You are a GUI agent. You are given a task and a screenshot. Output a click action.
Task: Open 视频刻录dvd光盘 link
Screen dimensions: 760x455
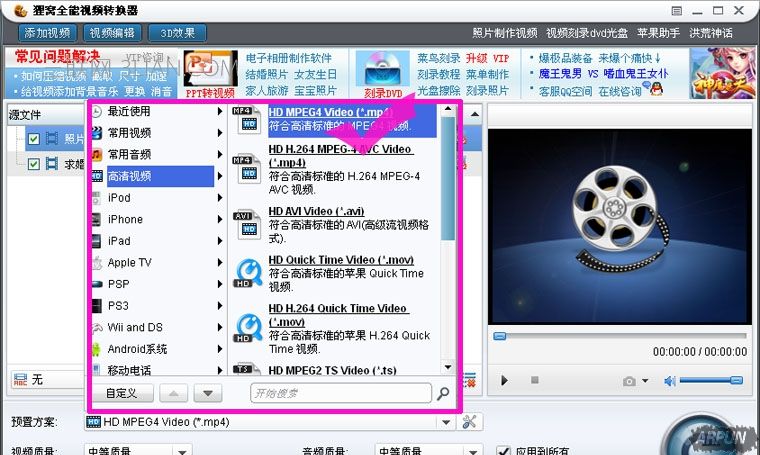point(587,33)
